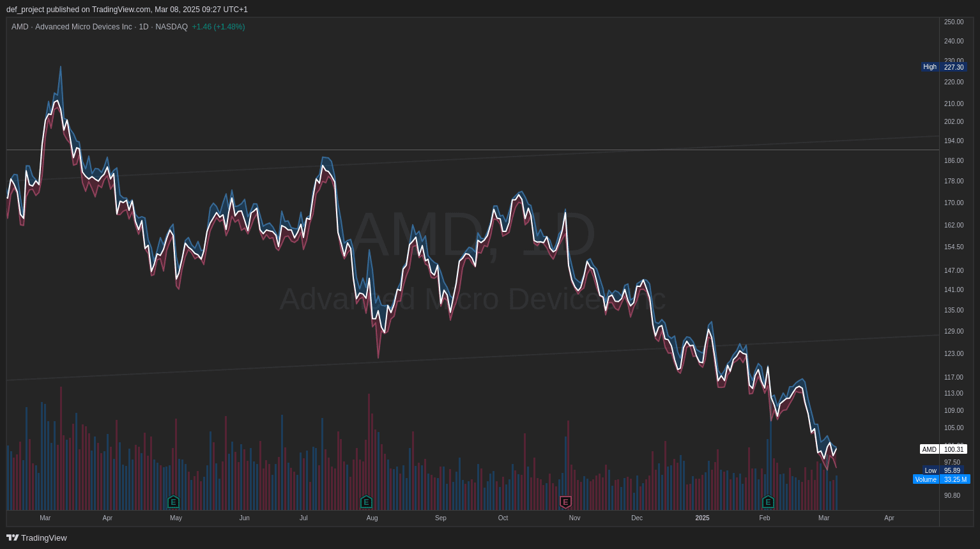Click the AMD Advanced Micro Devices chart title

100,27
